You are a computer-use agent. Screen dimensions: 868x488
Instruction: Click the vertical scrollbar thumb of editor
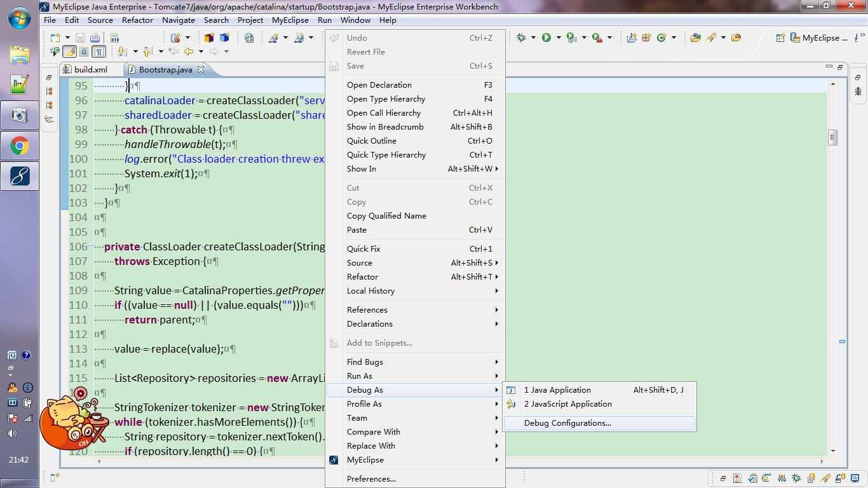pyautogui.click(x=833, y=137)
